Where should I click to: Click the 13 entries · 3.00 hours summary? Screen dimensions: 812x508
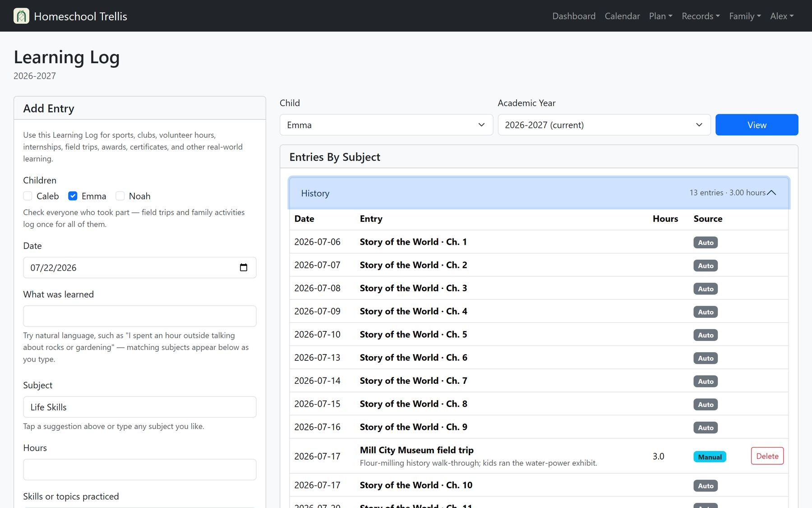click(x=727, y=193)
